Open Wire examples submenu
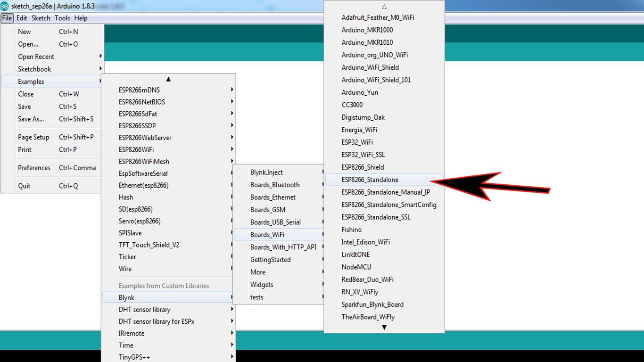Screen dimensions: 644x362 (168, 269)
